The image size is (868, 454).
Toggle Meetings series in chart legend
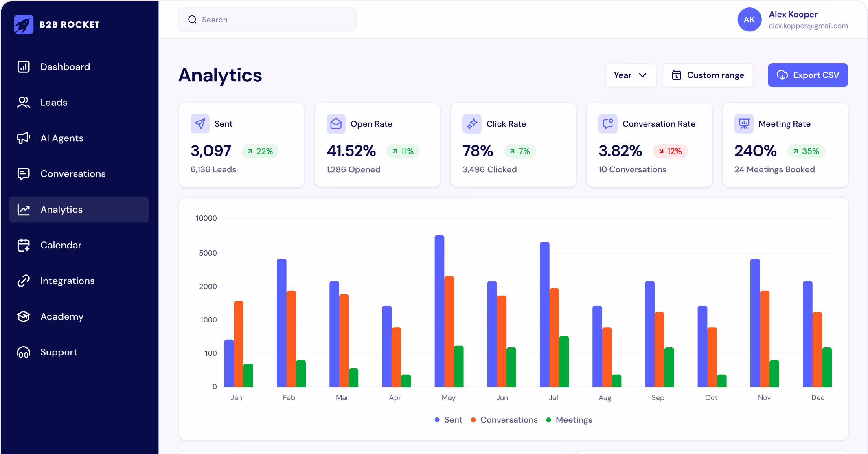click(569, 420)
